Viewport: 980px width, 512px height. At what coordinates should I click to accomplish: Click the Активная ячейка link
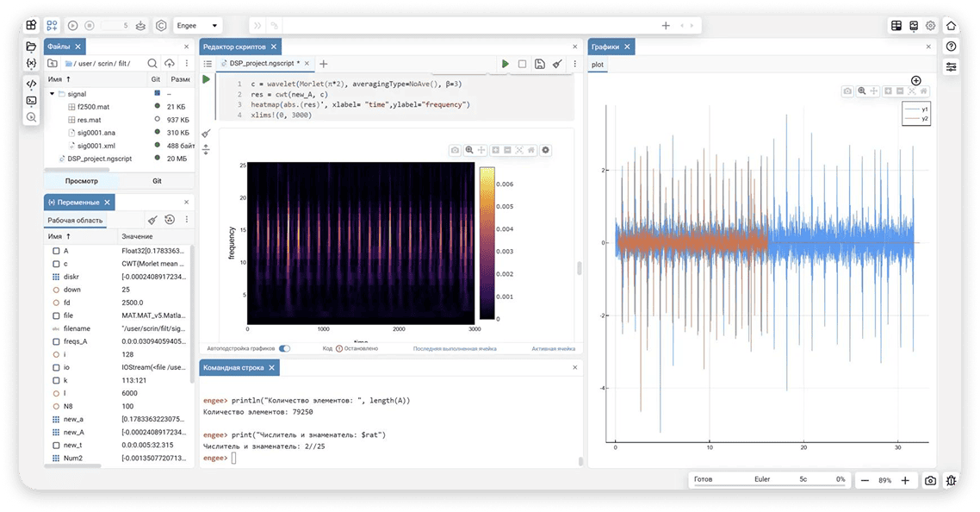pyautogui.click(x=553, y=349)
